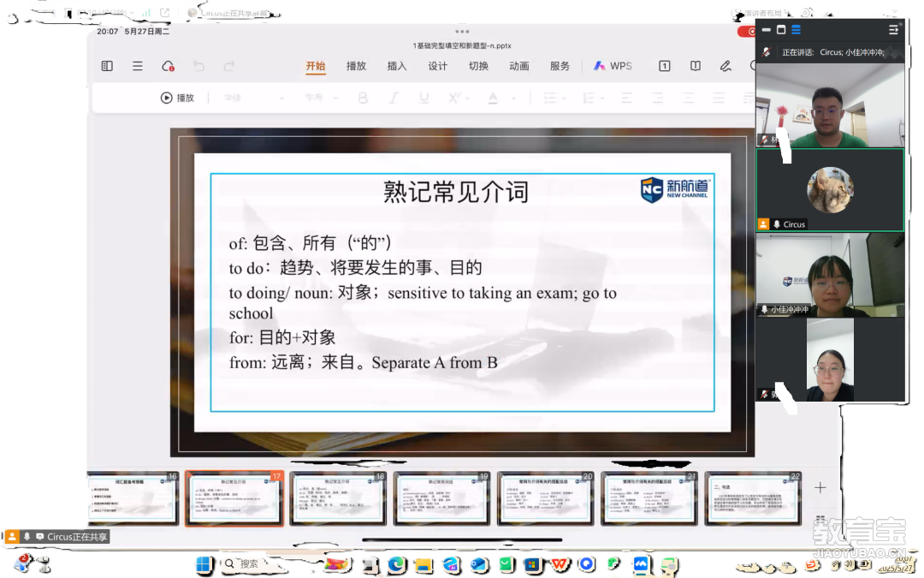Switch to the 播放 ribbon tab

(356, 66)
